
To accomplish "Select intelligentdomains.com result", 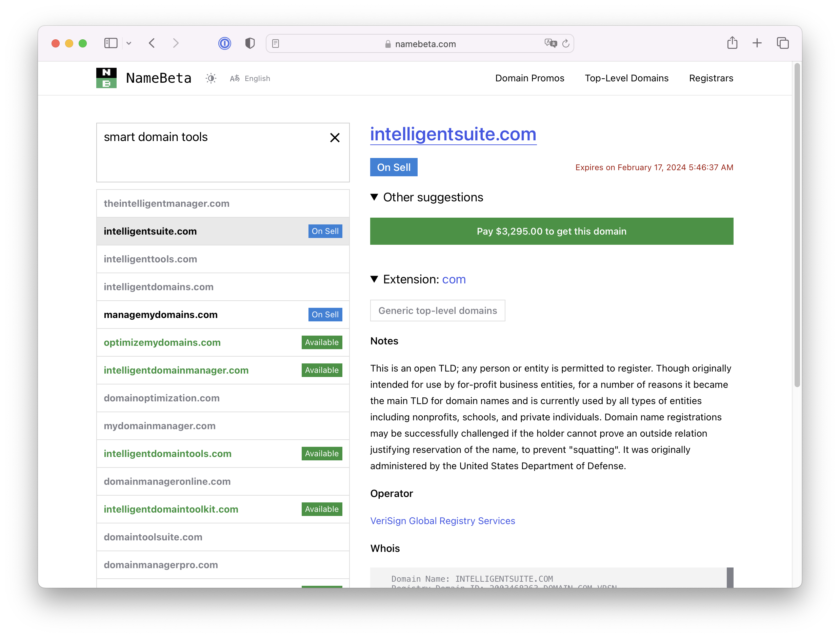I will pyautogui.click(x=223, y=287).
